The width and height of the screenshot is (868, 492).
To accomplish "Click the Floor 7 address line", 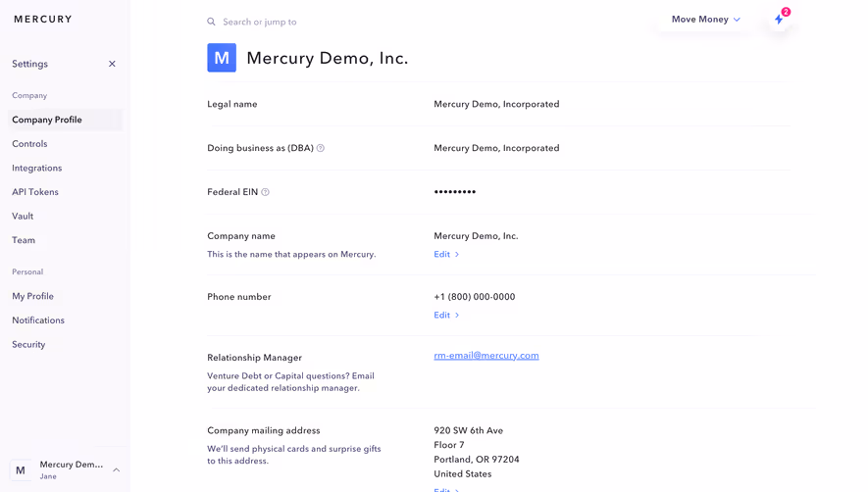I will [x=449, y=445].
